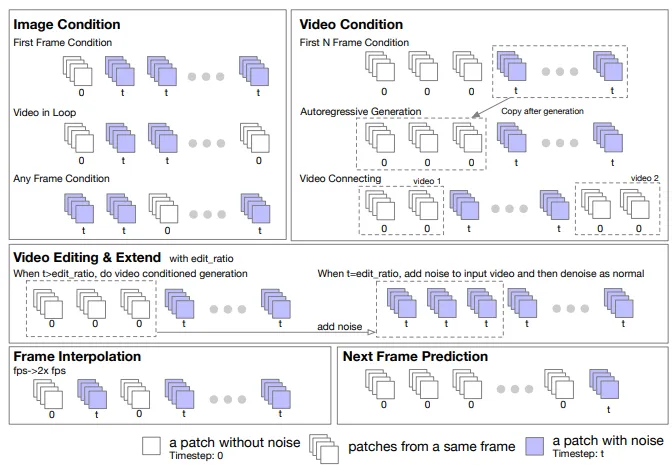
Task: Click the purple noisy patch legend square
Action: coord(535,446)
